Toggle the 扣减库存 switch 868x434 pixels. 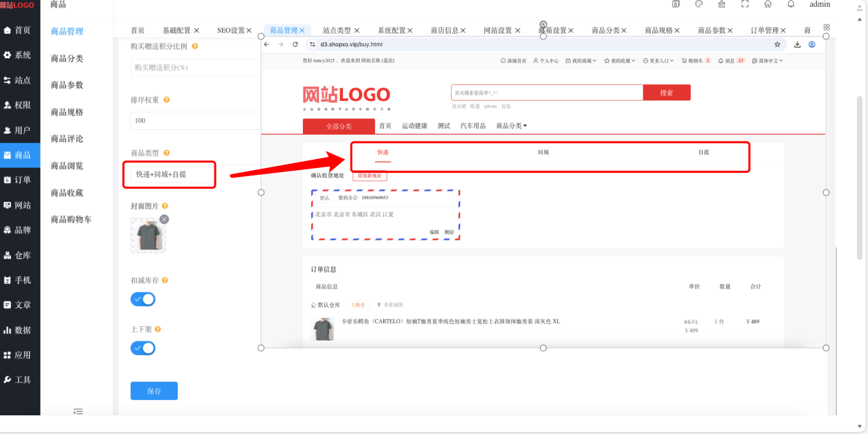143,299
